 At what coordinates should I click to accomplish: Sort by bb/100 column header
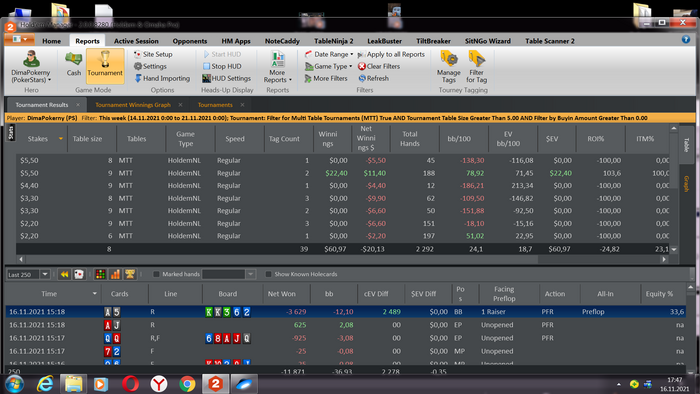pyautogui.click(x=464, y=139)
